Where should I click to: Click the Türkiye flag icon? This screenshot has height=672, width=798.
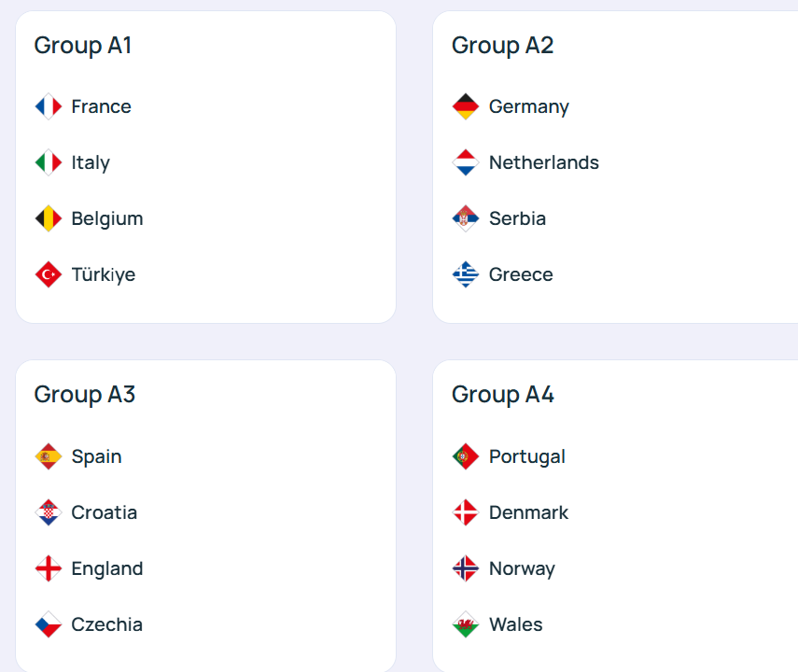(49, 274)
